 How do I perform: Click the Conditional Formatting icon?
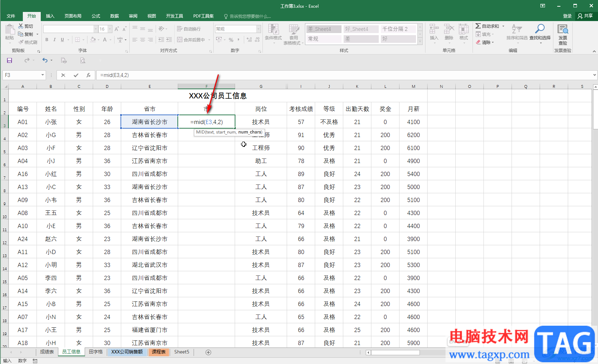pyautogui.click(x=273, y=32)
